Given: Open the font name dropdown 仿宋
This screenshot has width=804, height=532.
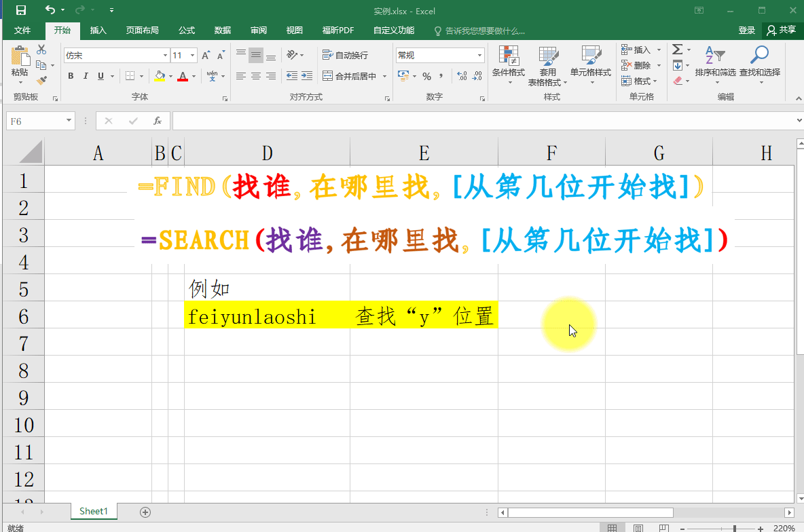Looking at the screenshot, I should point(165,56).
